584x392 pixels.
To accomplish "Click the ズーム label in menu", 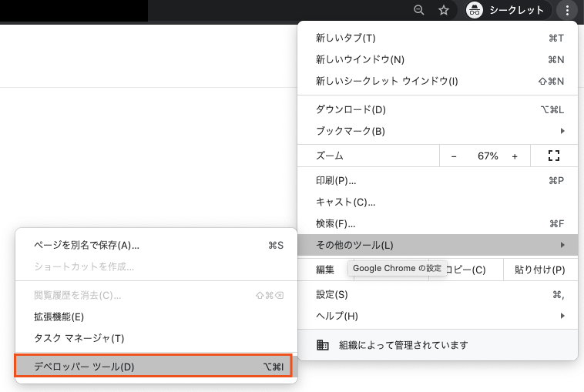I will [329, 156].
